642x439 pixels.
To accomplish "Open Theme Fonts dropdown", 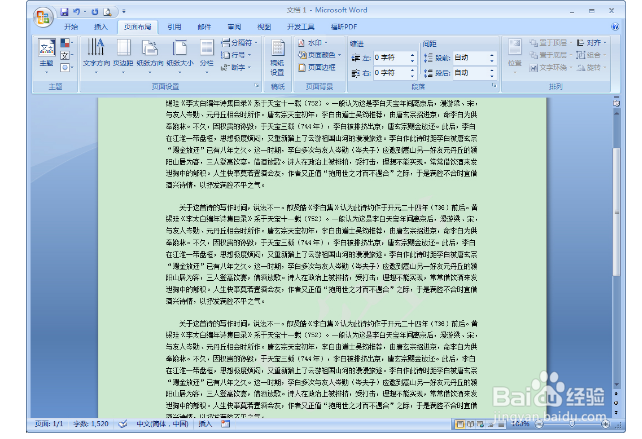I will [x=66, y=55].
